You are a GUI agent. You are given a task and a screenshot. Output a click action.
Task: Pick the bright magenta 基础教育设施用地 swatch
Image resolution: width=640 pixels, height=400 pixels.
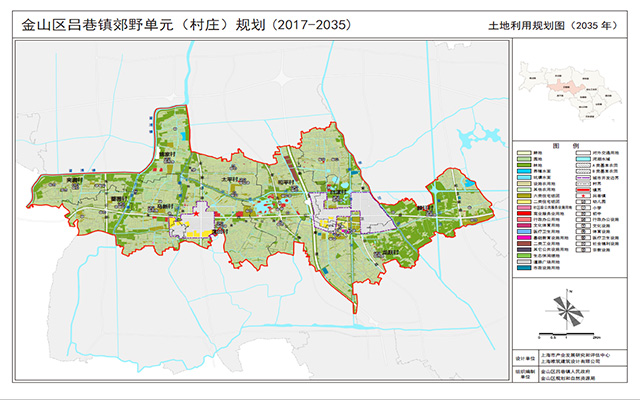[x=524, y=238]
